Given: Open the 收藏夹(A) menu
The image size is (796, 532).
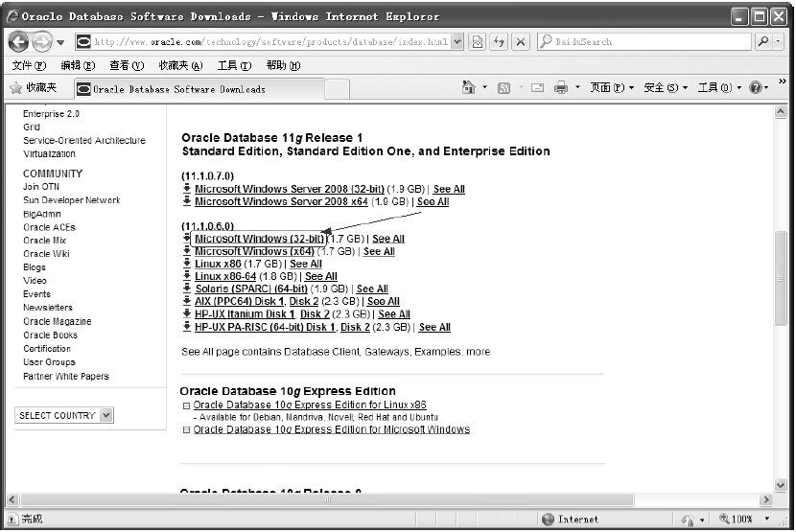Looking at the screenshot, I should point(180,65).
